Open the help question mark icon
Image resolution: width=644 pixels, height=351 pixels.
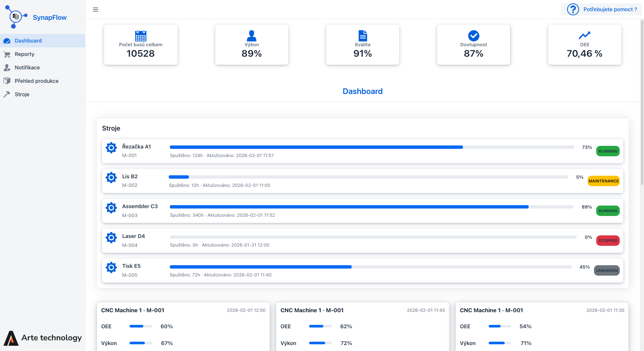point(573,9)
